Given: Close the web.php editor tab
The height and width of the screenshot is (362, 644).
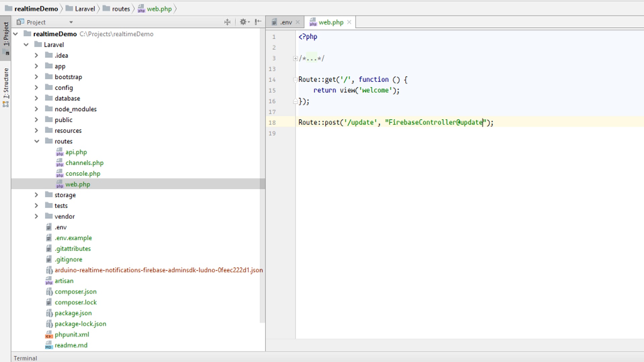Looking at the screenshot, I should click(x=349, y=22).
